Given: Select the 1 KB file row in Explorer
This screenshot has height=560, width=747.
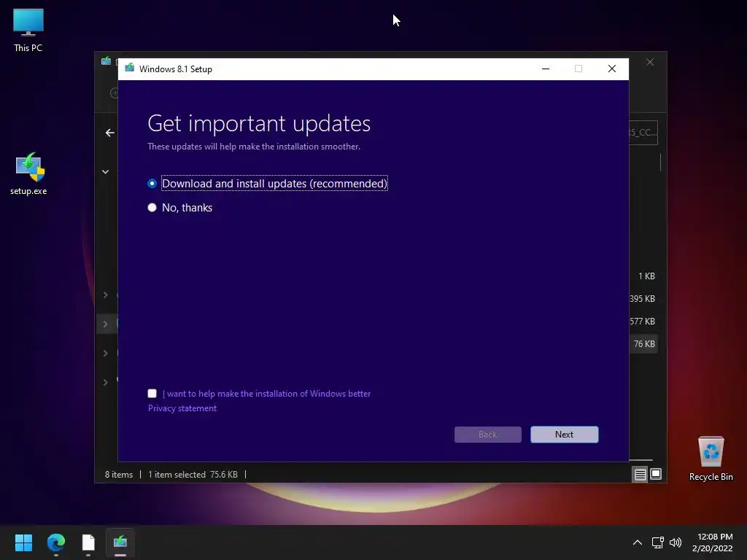Looking at the screenshot, I should click(643, 276).
